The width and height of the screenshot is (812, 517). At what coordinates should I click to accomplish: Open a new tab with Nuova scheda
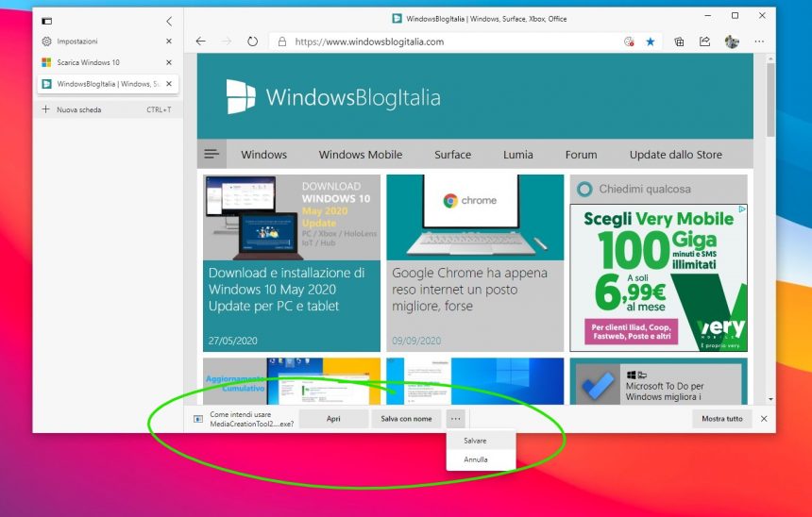click(108, 109)
